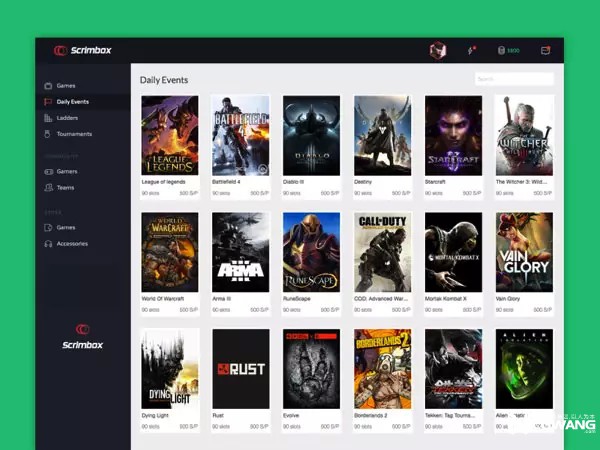Open the Vain Glory cover
Screen dimensions: 600x450
[x=524, y=252]
